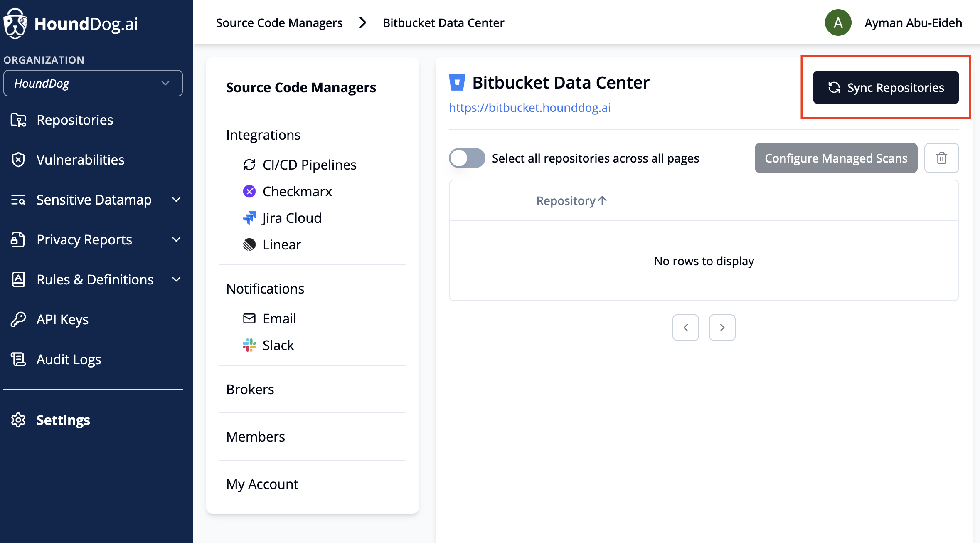The width and height of the screenshot is (980, 543).
Task: Open the Brokers settings section
Action: 250,389
